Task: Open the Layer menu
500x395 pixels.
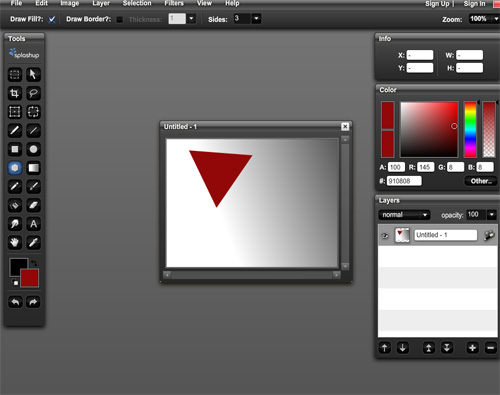Action: (101, 3)
